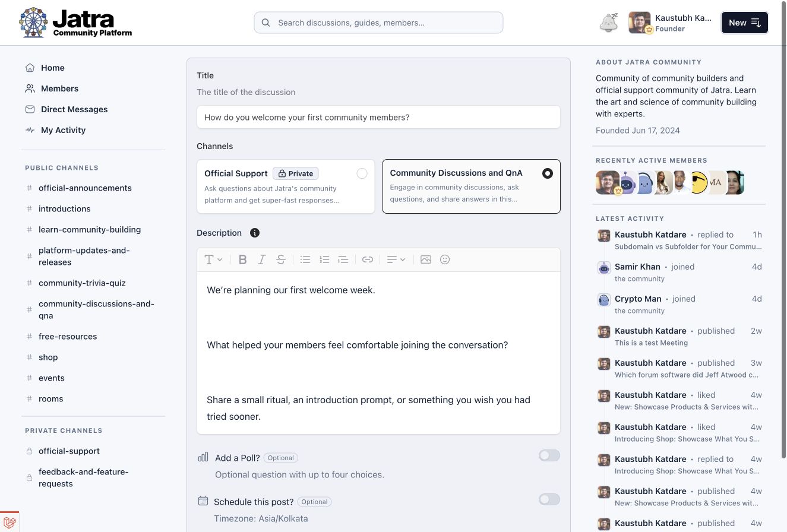
Task: Open the text style T dropdown
Action: pos(214,259)
